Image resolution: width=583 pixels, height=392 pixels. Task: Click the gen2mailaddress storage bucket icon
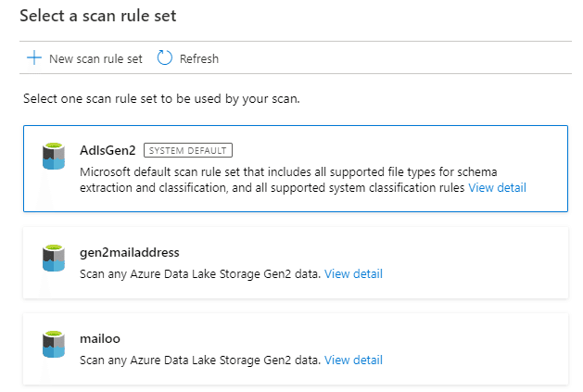click(x=54, y=258)
